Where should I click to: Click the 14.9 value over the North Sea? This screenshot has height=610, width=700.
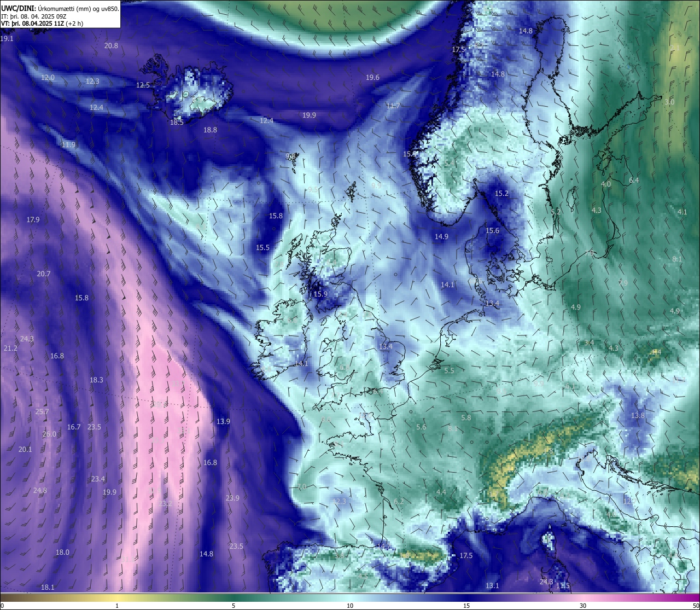441,237
